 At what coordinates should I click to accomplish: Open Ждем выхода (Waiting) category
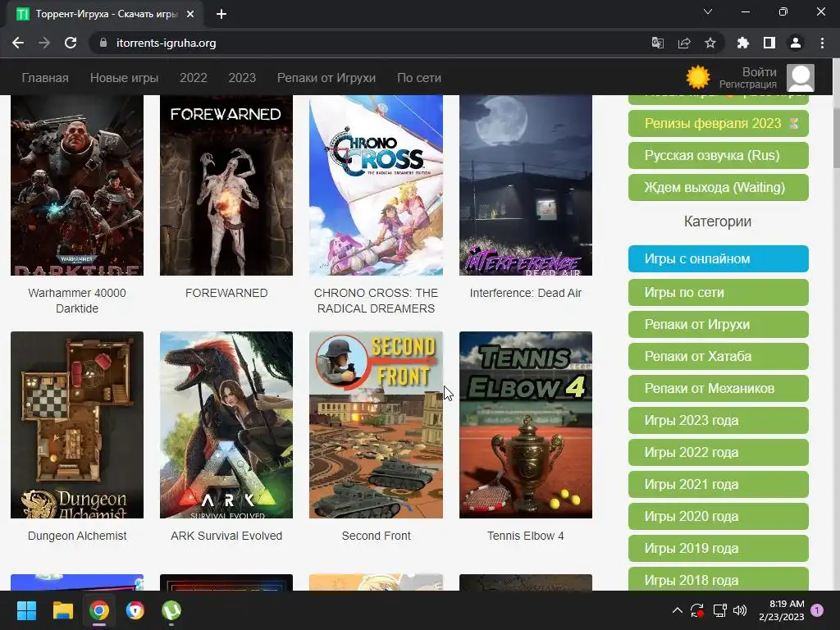pos(719,188)
